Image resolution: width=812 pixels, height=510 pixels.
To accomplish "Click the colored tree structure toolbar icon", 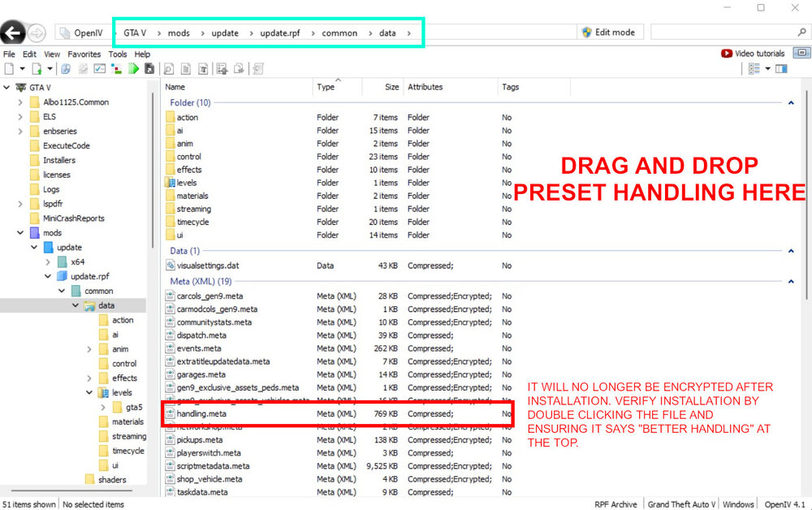I will coord(116,68).
